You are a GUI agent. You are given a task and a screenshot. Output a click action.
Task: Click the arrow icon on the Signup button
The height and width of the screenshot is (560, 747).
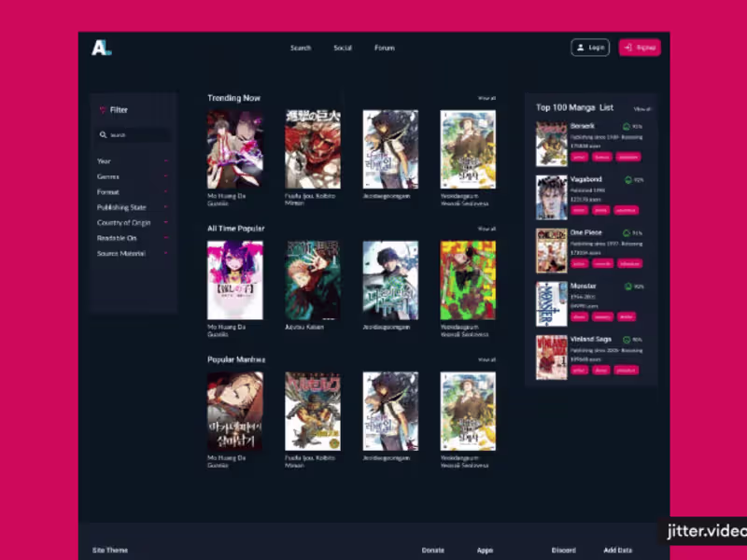point(627,48)
